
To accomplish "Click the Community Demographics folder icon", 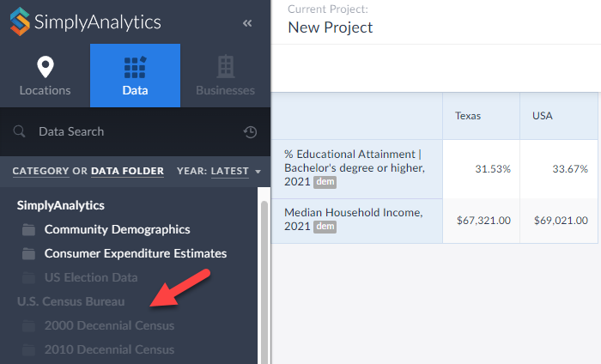I will pos(29,230).
